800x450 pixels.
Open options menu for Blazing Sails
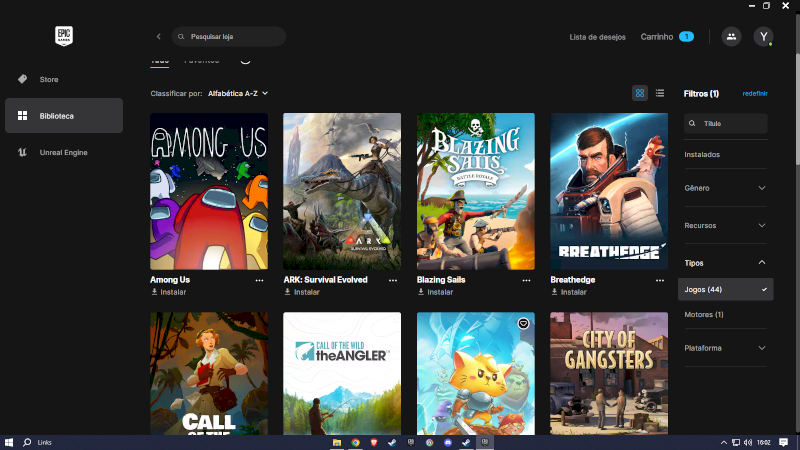click(526, 280)
